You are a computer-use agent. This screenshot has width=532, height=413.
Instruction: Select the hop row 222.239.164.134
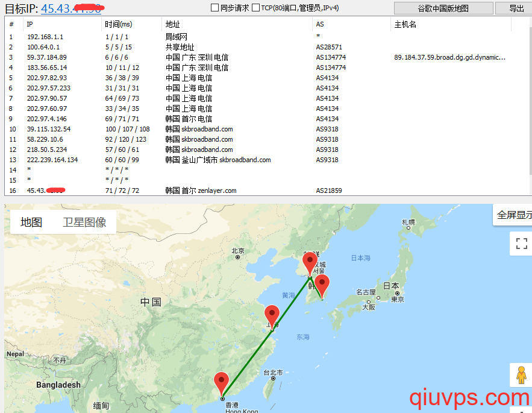tap(268, 160)
